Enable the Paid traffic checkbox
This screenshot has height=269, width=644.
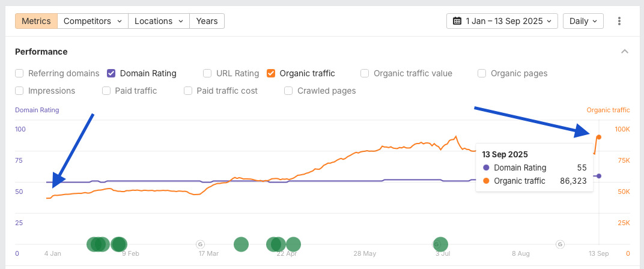coord(106,91)
